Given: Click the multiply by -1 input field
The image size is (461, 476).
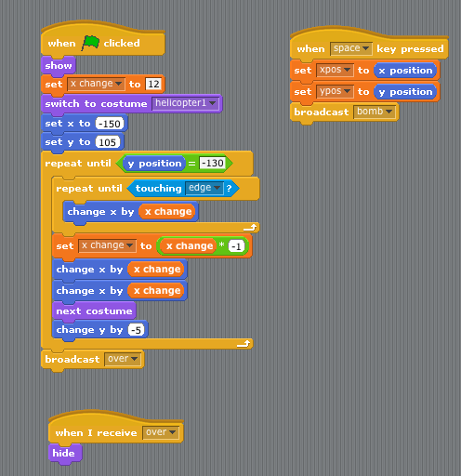Looking at the screenshot, I should pyautogui.click(x=236, y=246).
